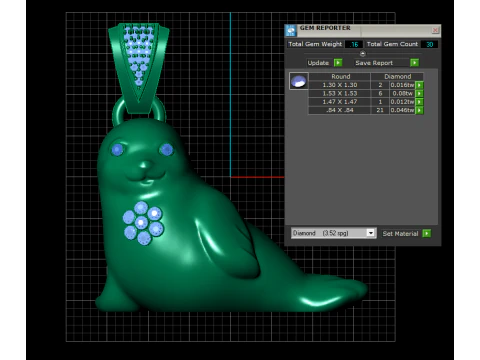
Task: Select the round diamond gem thumbnail
Action: click(298, 81)
